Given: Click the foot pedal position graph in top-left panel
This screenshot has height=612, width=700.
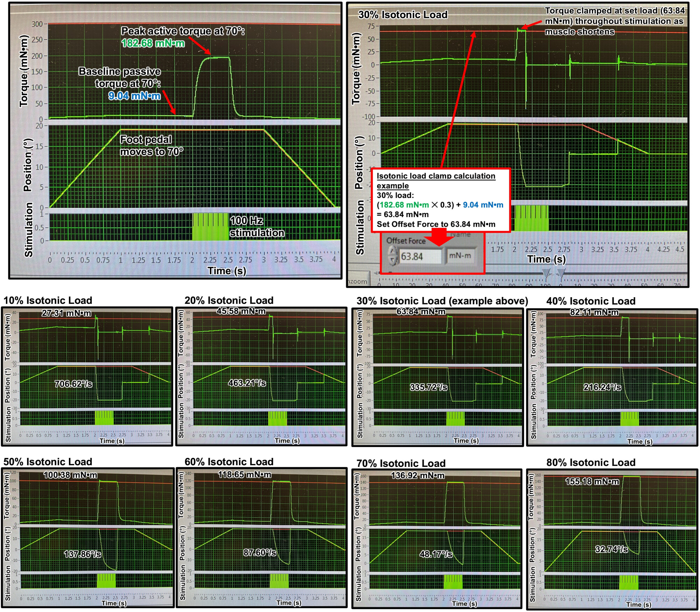Looking at the screenshot, I should pos(194,166).
